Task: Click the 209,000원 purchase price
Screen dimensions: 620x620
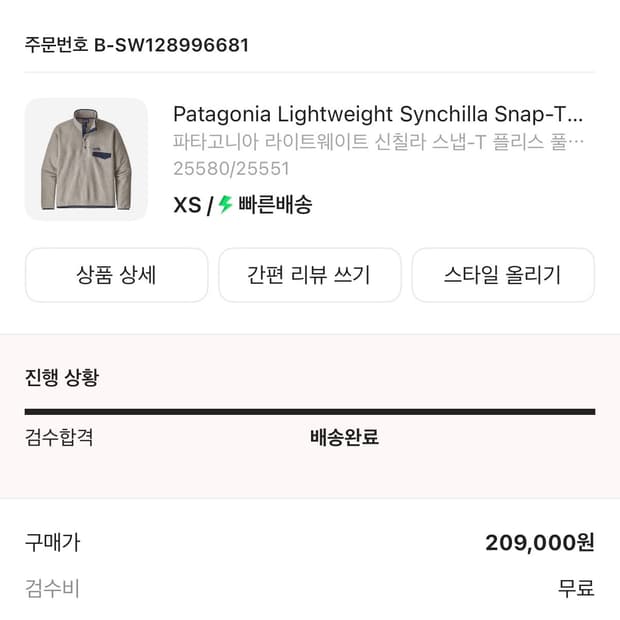Action: (540, 543)
